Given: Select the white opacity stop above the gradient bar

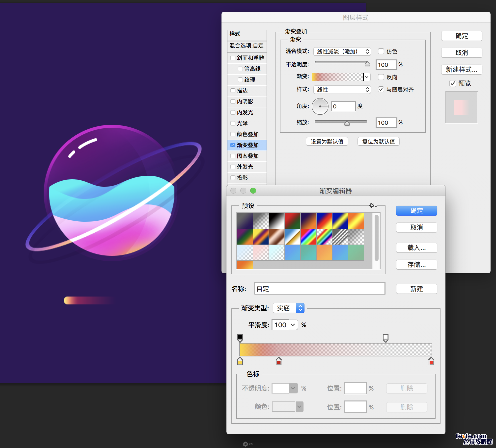Looking at the screenshot, I should [386, 338].
